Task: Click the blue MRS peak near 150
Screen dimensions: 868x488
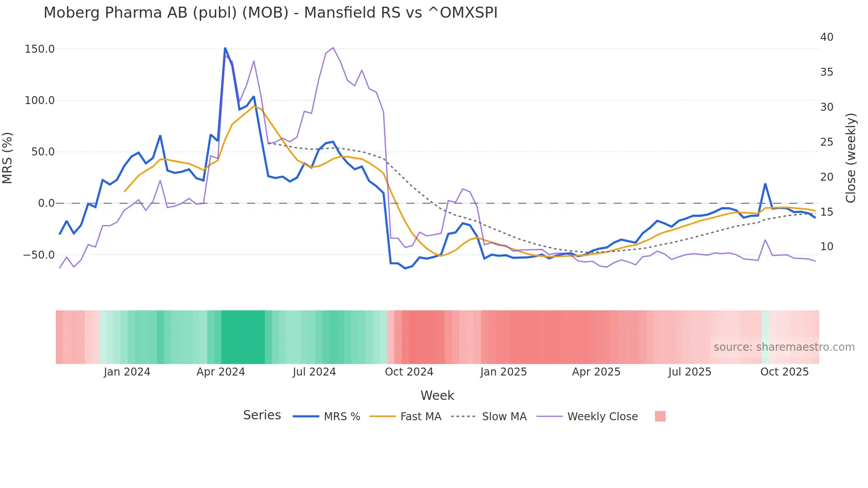Action: click(x=225, y=48)
